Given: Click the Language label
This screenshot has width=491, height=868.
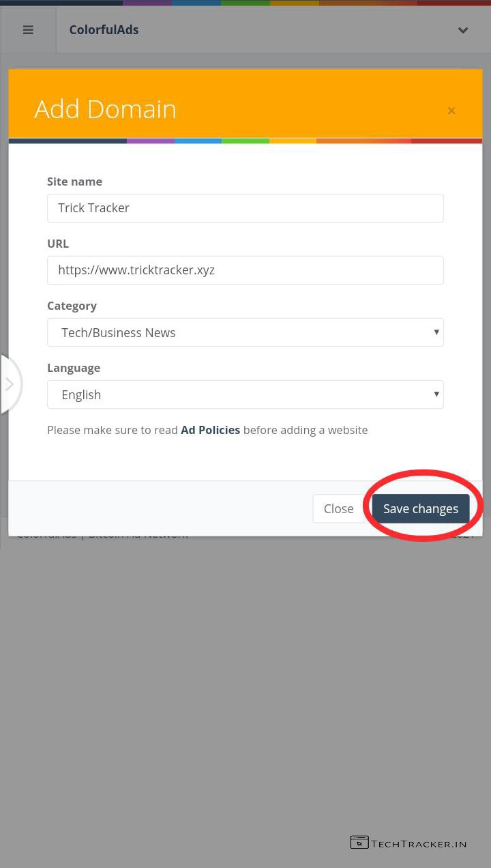Looking at the screenshot, I should pyautogui.click(x=74, y=368).
